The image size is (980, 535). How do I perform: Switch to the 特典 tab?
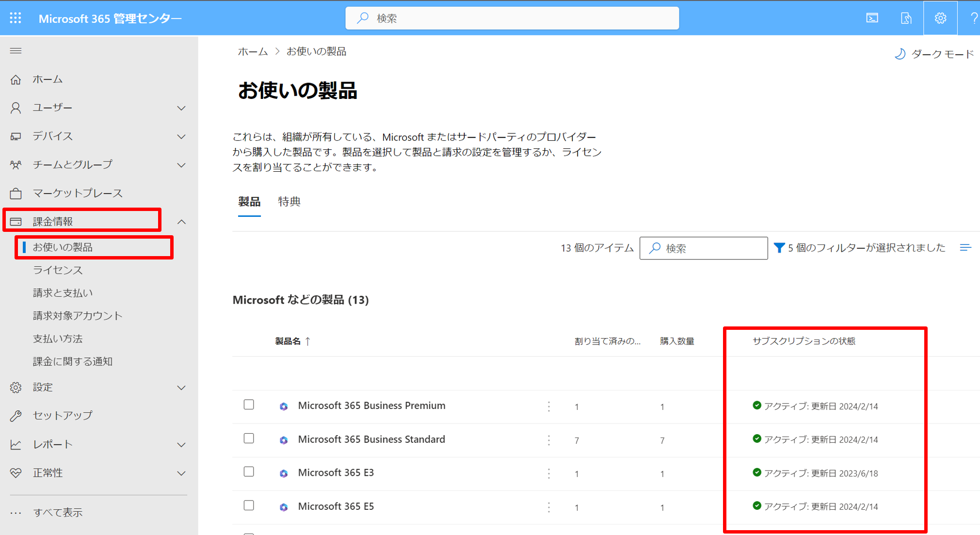289,201
